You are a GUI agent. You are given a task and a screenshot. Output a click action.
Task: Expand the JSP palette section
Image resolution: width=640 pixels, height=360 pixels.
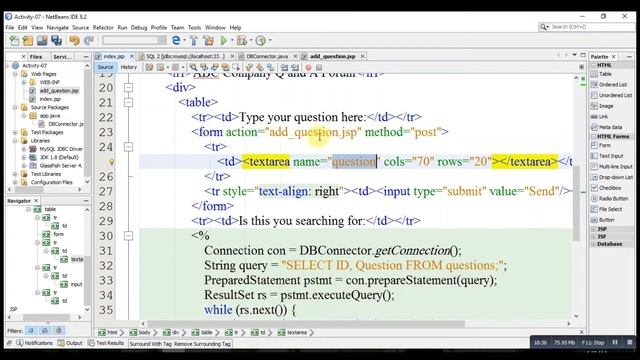pyautogui.click(x=593, y=229)
